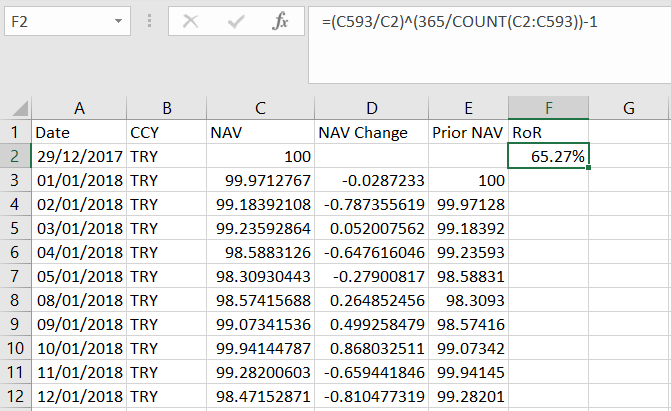Select row 8 header
This screenshot has width=671, height=411.
pos(15,300)
